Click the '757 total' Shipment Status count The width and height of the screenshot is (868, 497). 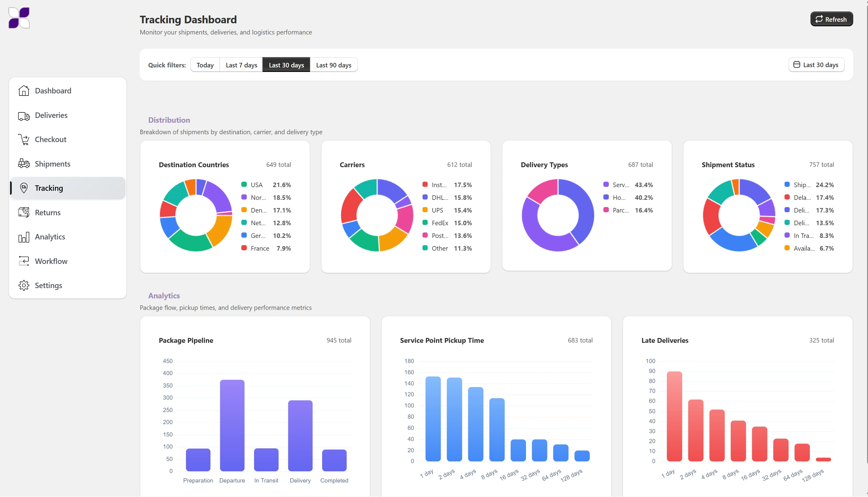click(x=821, y=164)
